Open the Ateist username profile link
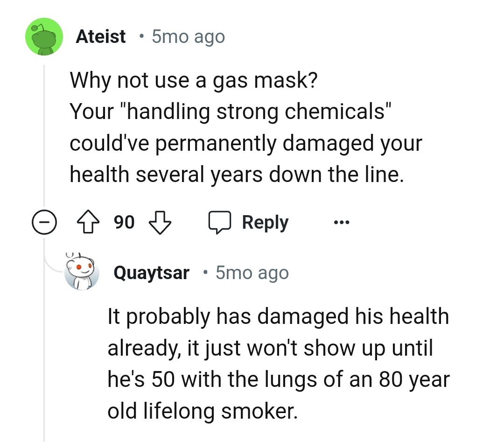 (101, 36)
